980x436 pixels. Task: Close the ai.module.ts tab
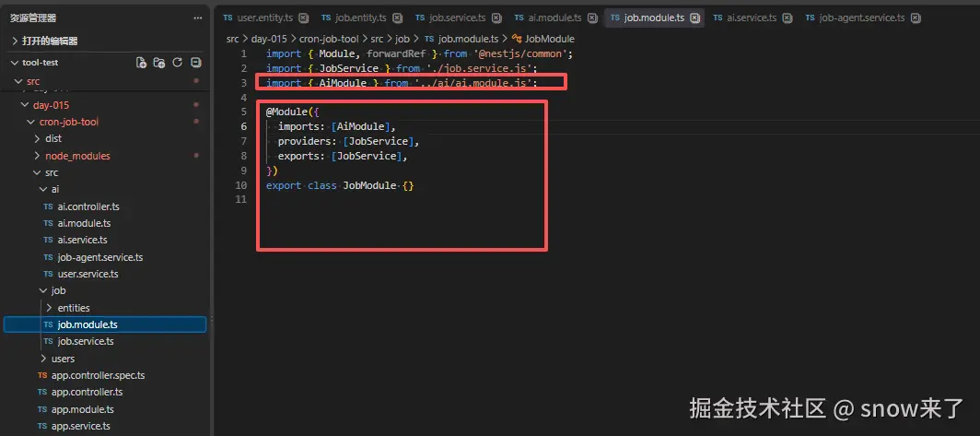pos(592,18)
